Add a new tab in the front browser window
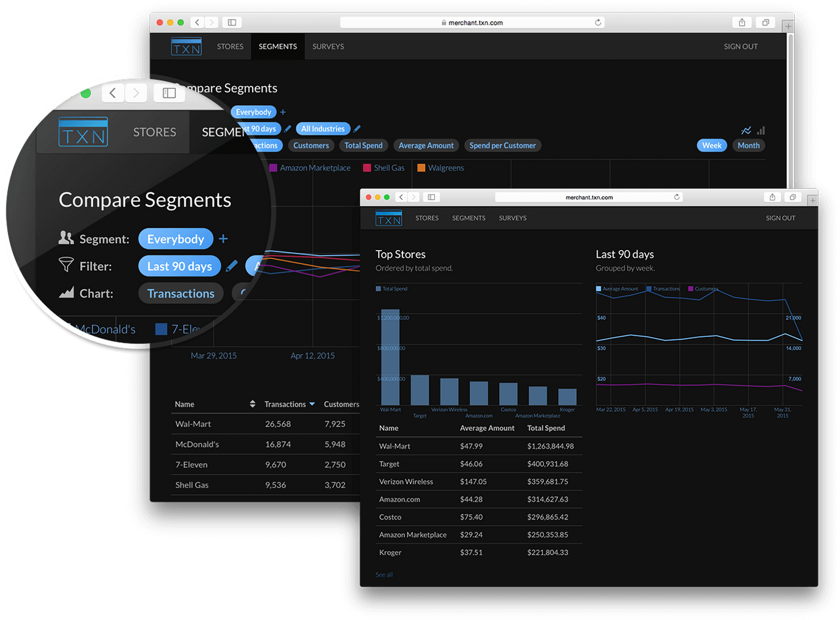The image size is (840, 620). [x=814, y=200]
